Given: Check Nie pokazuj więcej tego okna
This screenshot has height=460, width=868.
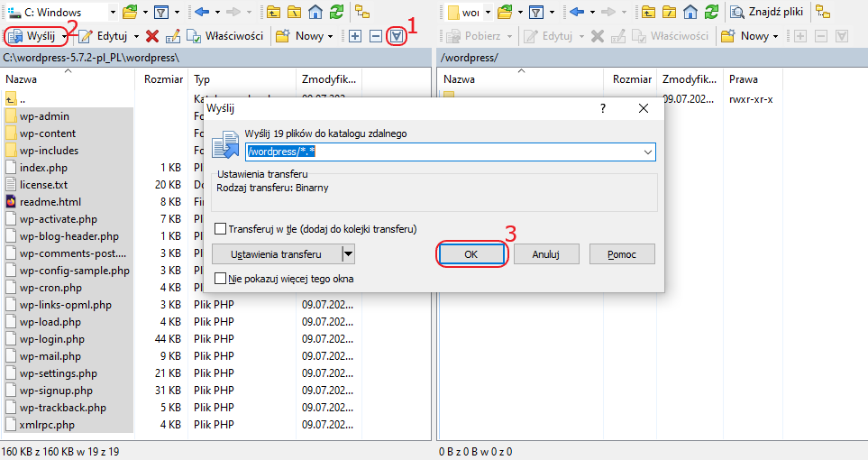Looking at the screenshot, I should pyautogui.click(x=220, y=278).
